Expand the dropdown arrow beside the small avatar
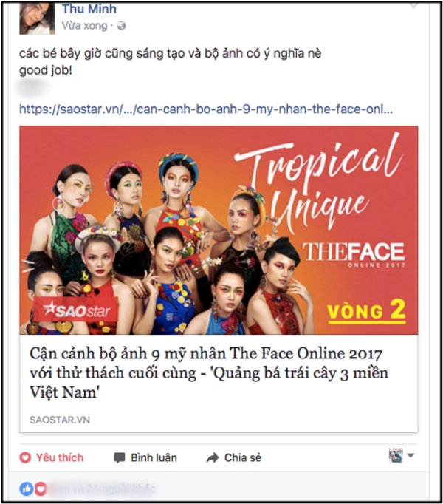 tap(411, 455)
